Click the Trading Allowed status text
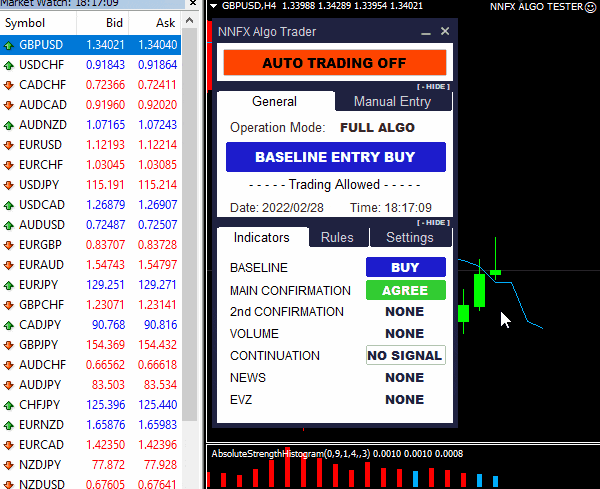 tap(334, 185)
